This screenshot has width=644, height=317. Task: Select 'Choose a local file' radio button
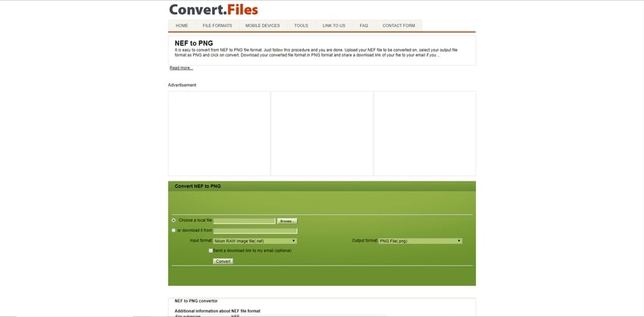[x=174, y=220]
